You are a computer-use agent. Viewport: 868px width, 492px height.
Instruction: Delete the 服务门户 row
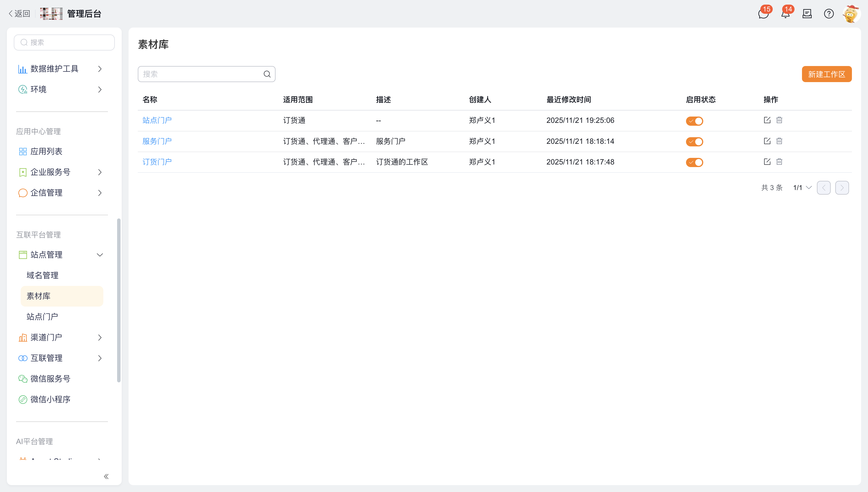(x=779, y=141)
